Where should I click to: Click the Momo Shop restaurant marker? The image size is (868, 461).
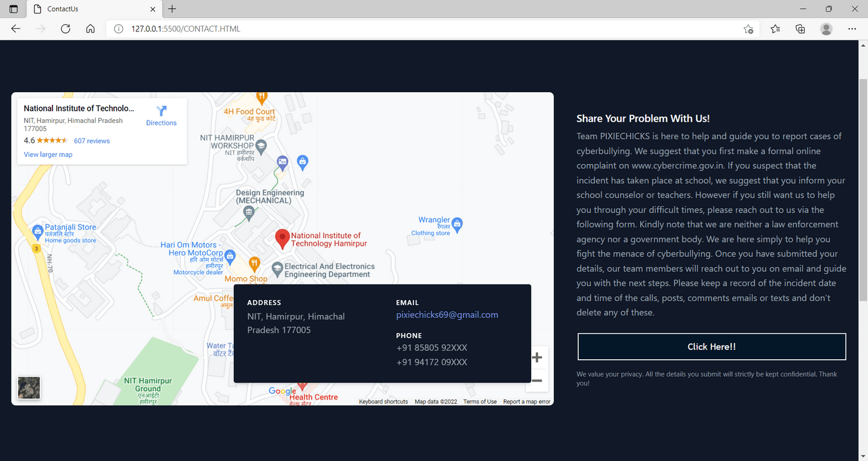point(254,263)
